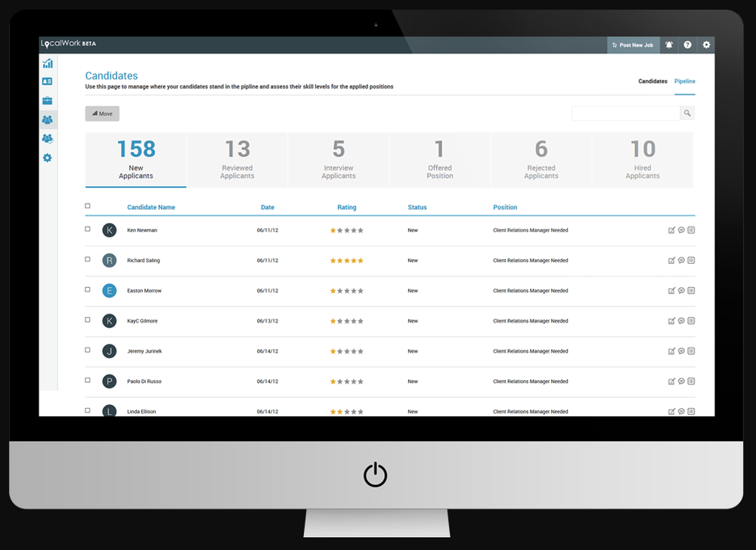Image resolution: width=756 pixels, height=550 pixels.
Task: Click the comment icon for KayC Gilmore
Action: [x=681, y=321]
